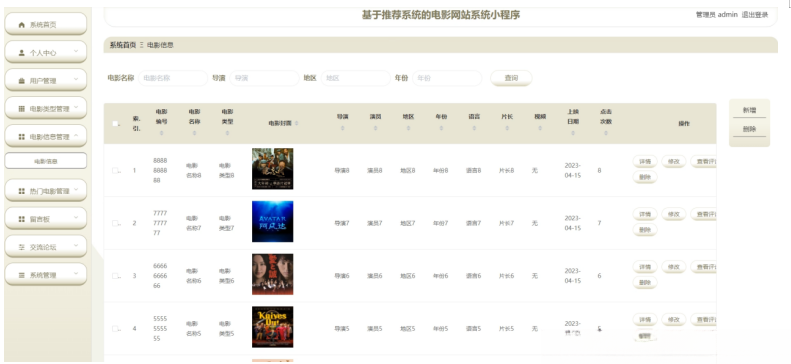Screen dimensions: 791x364
Task: Click 删除 for row 2 电影名称7
Action: (645, 230)
